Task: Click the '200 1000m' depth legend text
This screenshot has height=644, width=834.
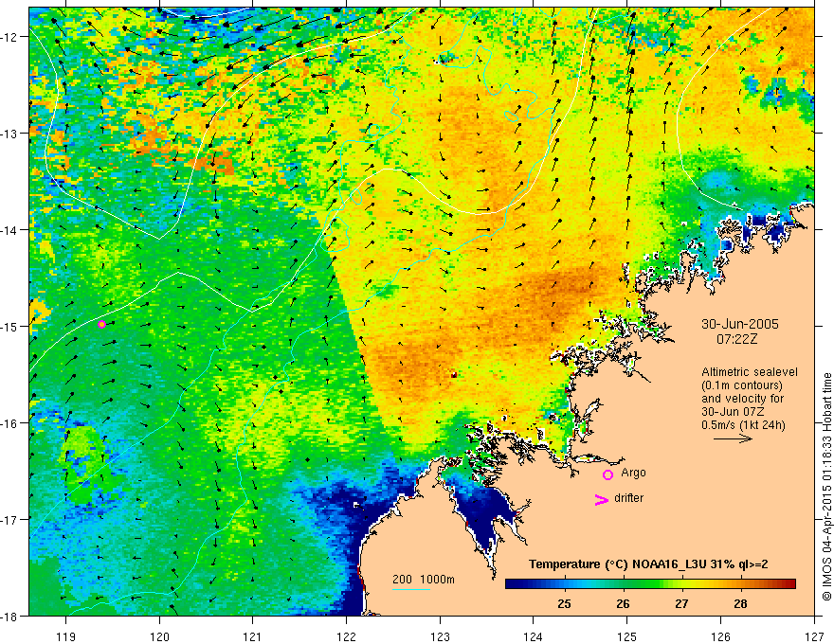Action: (424, 580)
